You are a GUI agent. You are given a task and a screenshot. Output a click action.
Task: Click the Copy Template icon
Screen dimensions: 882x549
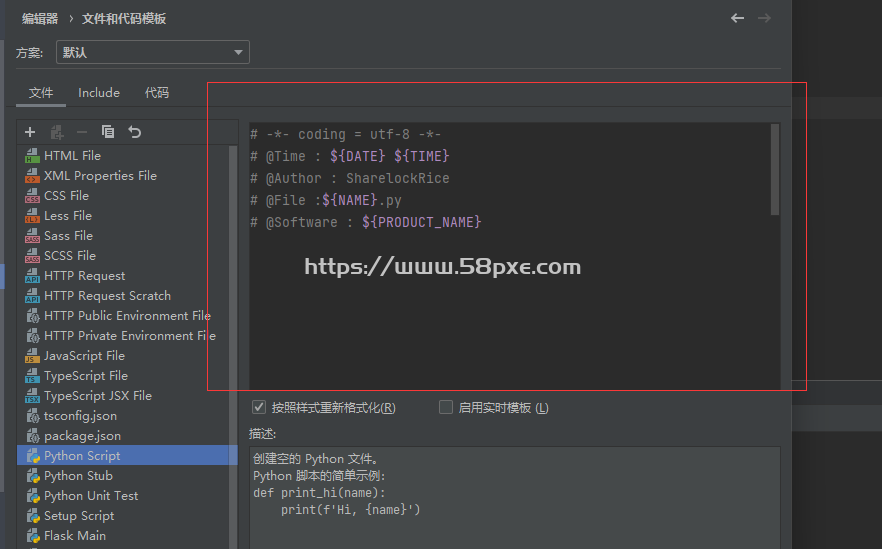pos(108,132)
